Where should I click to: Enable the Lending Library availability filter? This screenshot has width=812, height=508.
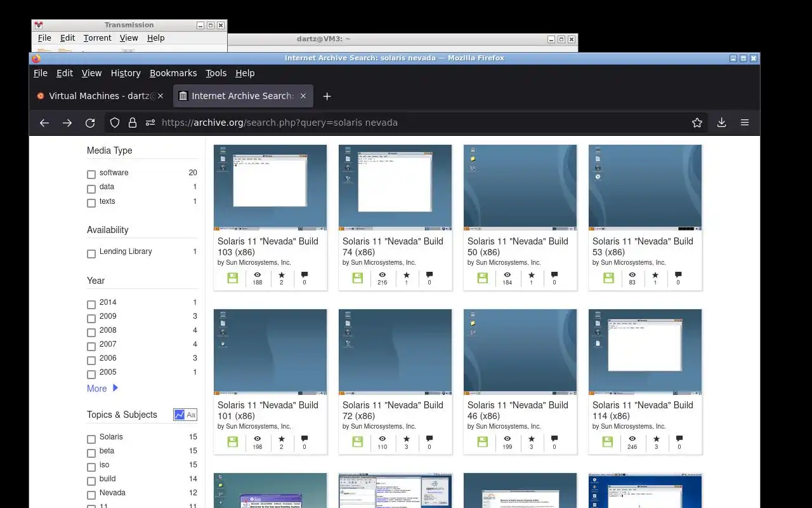tap(91, 254)
